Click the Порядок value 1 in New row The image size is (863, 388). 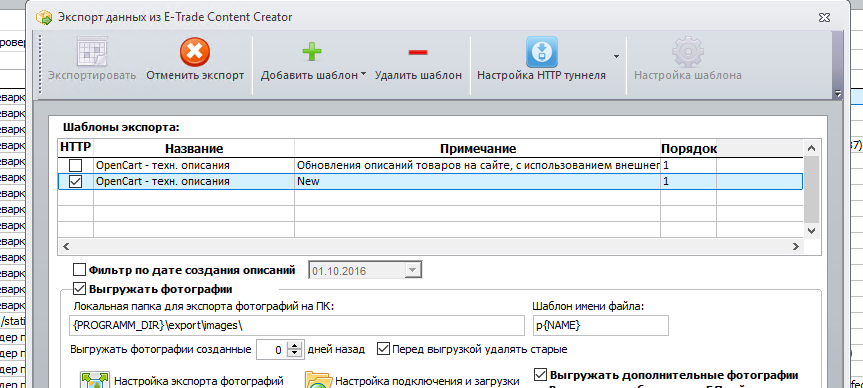(x=666, y=181)
